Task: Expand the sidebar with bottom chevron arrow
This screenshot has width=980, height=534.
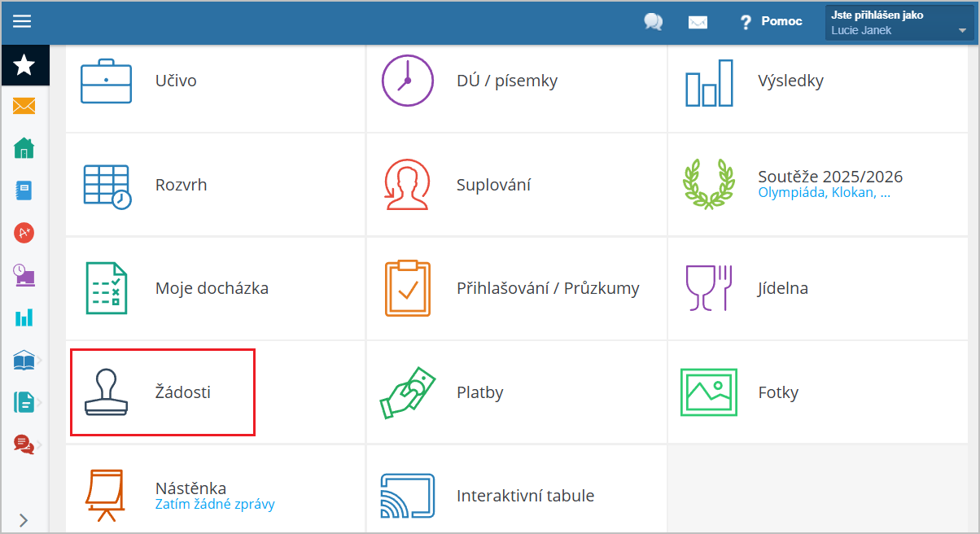Action: tap(24, 520)
